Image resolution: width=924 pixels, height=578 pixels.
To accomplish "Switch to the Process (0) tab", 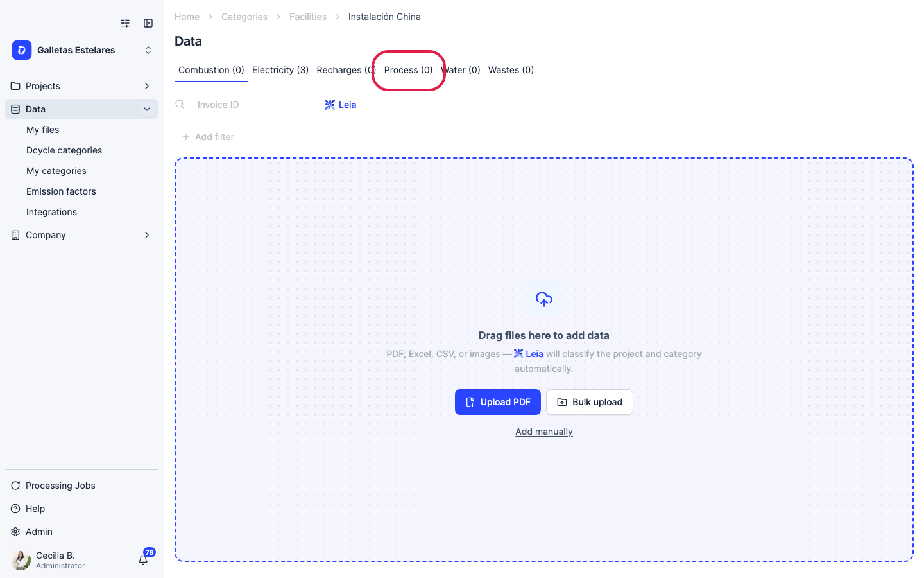I will 409,70.
